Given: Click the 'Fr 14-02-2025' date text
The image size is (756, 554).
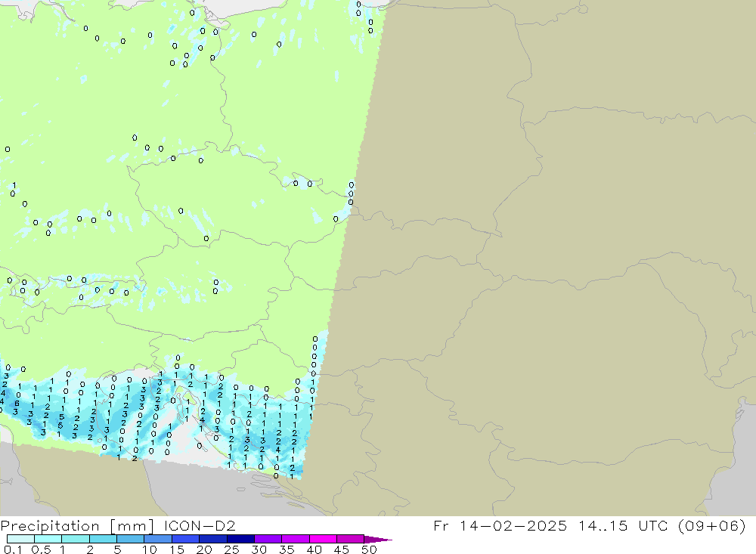Looking at the screenshot, I should [500, 525].
